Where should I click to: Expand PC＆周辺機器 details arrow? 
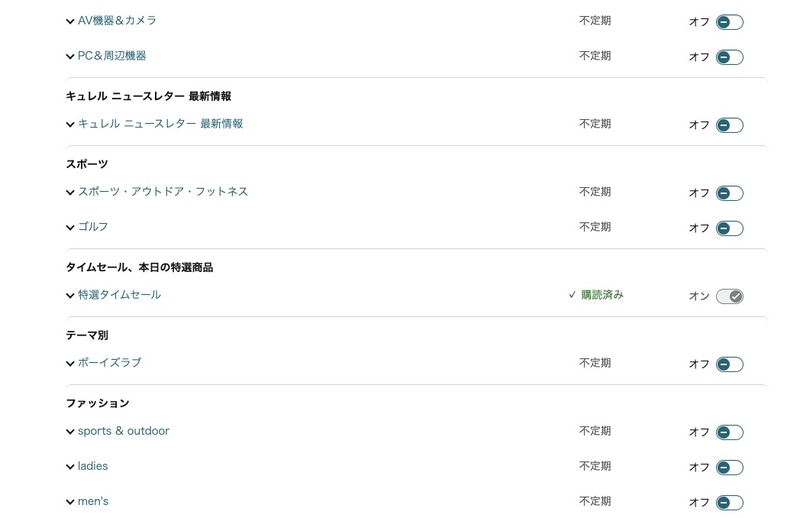(70, 57)
